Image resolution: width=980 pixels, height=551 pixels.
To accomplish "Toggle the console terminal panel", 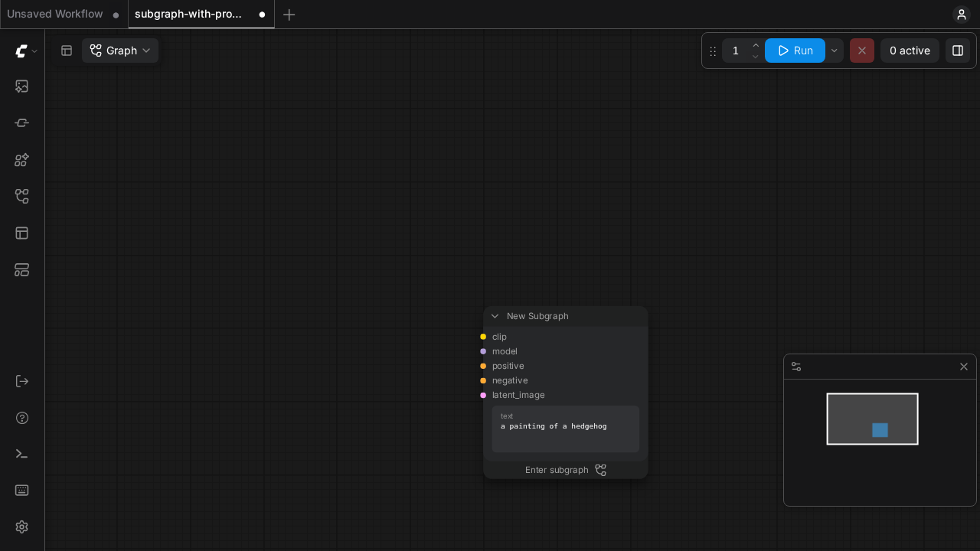I will [22, 454].
